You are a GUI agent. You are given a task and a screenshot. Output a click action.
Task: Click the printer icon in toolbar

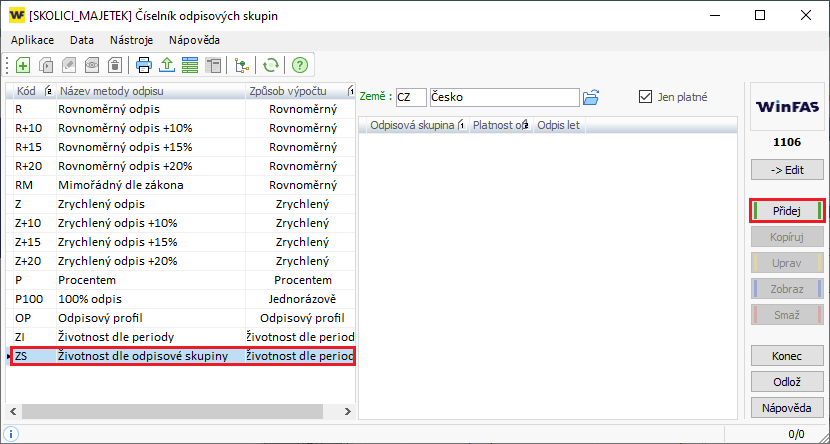click(x=144, y=66)
